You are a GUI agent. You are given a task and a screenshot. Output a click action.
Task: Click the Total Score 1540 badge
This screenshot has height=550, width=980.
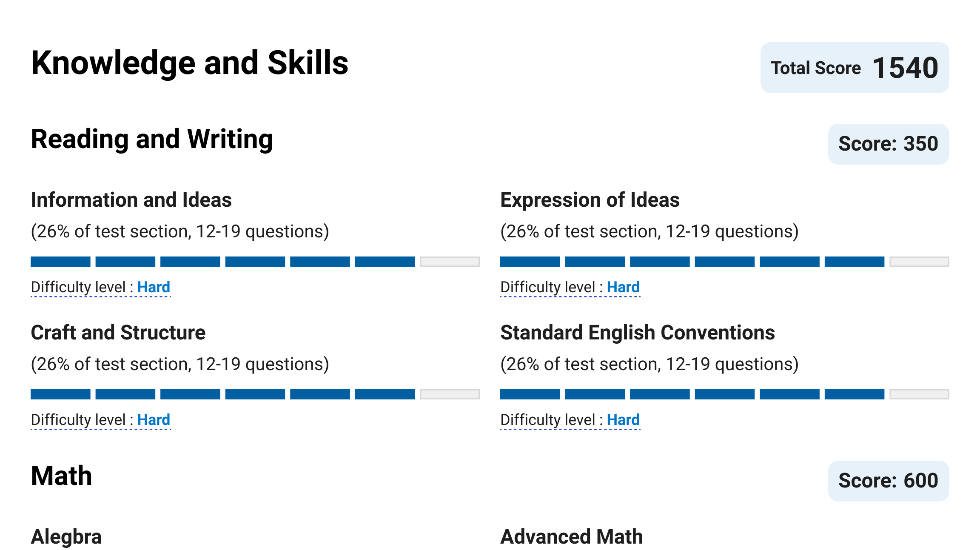[854, 68]
